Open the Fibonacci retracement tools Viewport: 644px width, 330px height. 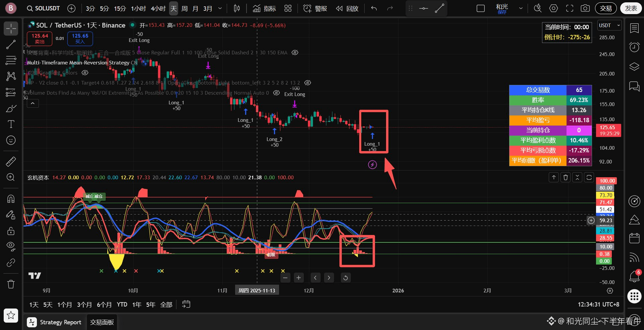click(11, 60)
